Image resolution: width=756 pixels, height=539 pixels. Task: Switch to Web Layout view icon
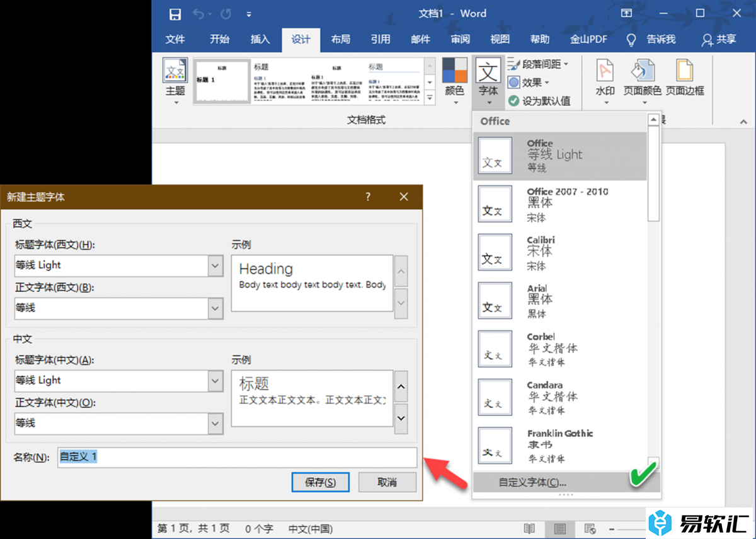[590, 528]
